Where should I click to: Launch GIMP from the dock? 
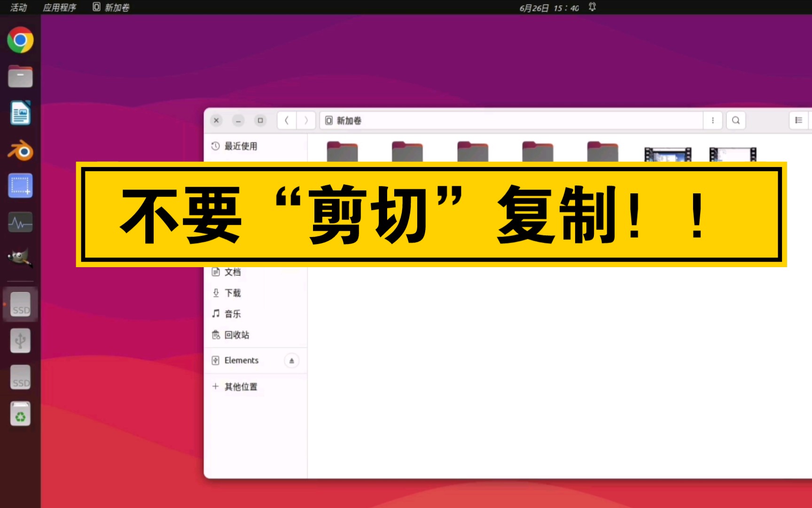(x=20, y=258)
